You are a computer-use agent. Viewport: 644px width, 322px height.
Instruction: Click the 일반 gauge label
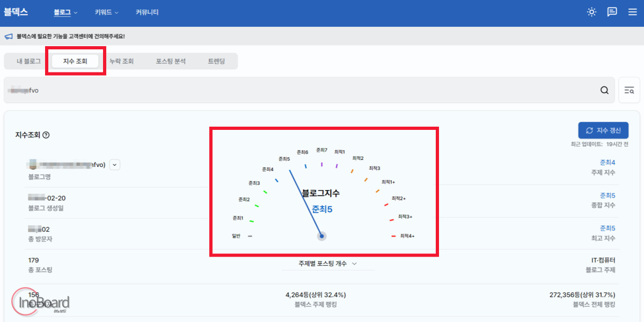point(236,236)
